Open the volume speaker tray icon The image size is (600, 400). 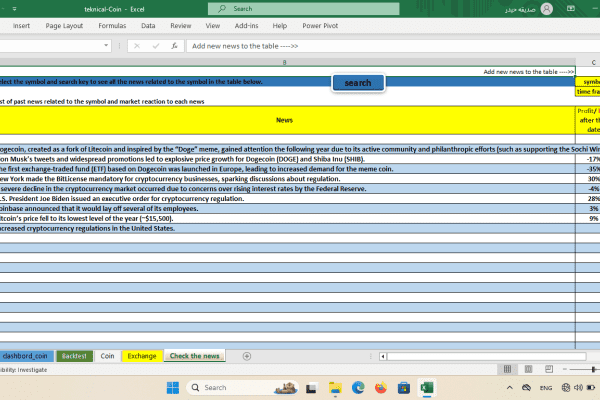coord(578,388)
